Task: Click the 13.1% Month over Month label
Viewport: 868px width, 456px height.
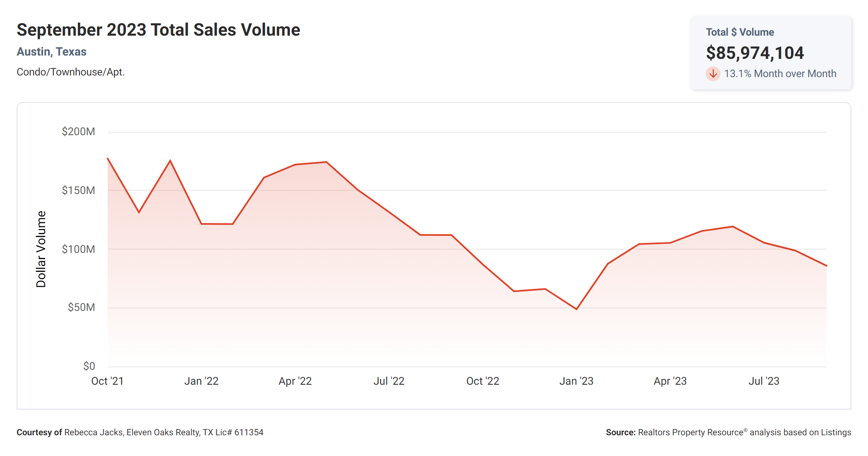Action: [x=780, y=74]
